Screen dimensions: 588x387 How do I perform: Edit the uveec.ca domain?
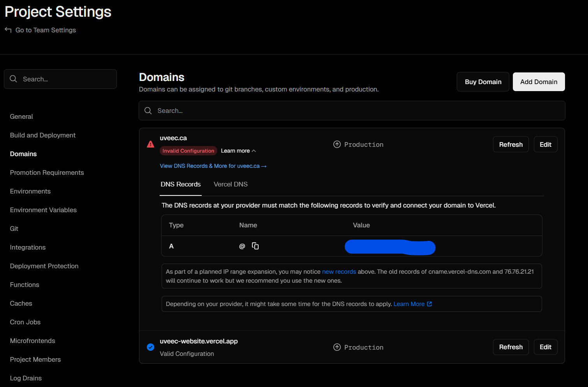[x=546, y=144]
